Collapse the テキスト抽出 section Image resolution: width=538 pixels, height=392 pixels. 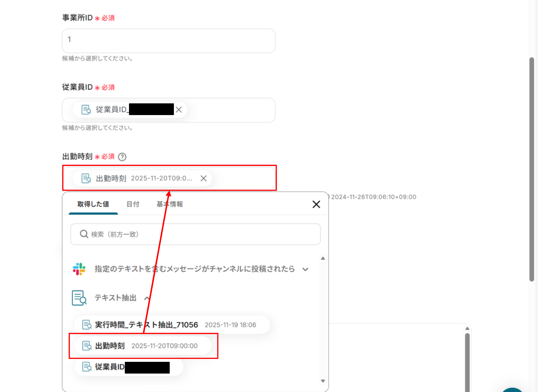[x=147, y=298]
